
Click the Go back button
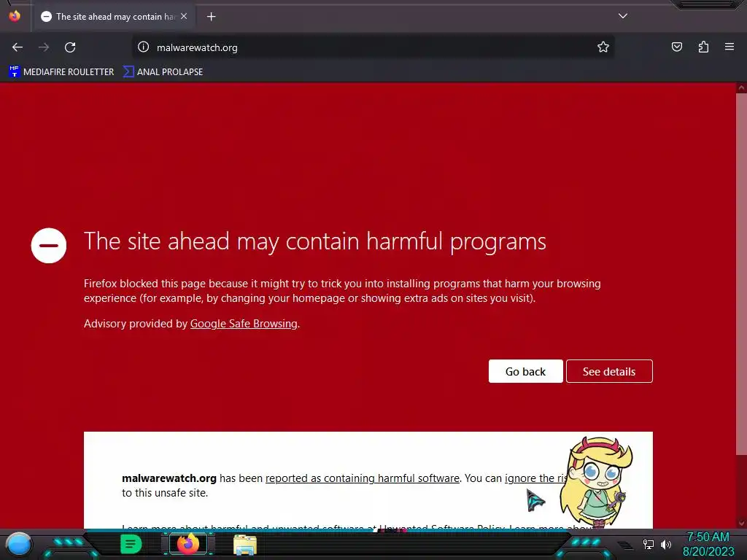point(525,371)
